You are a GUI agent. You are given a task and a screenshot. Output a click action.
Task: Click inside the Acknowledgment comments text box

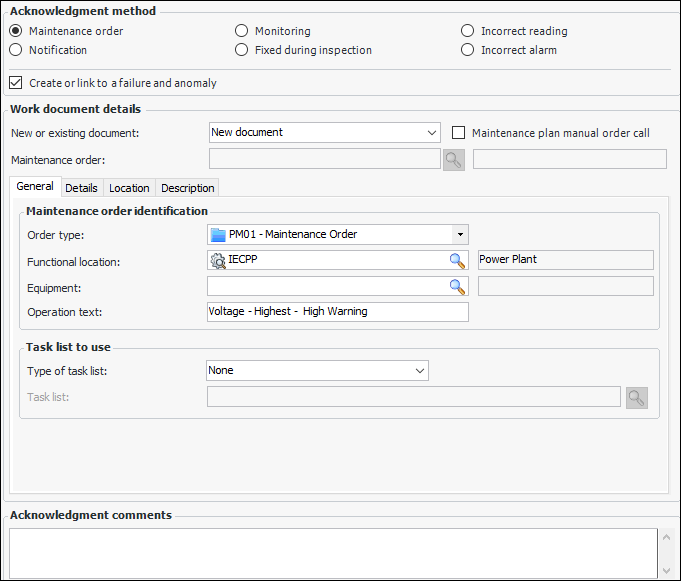coord(330,552)
